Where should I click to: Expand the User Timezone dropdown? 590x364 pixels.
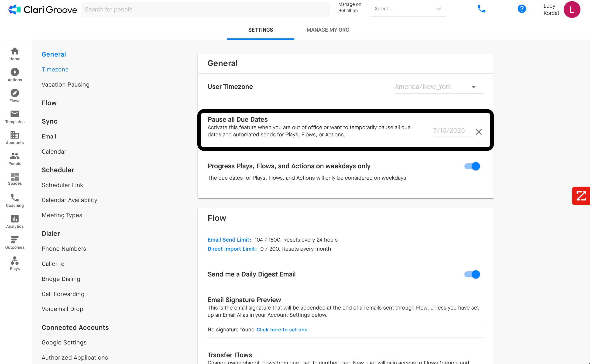(438, 87)
